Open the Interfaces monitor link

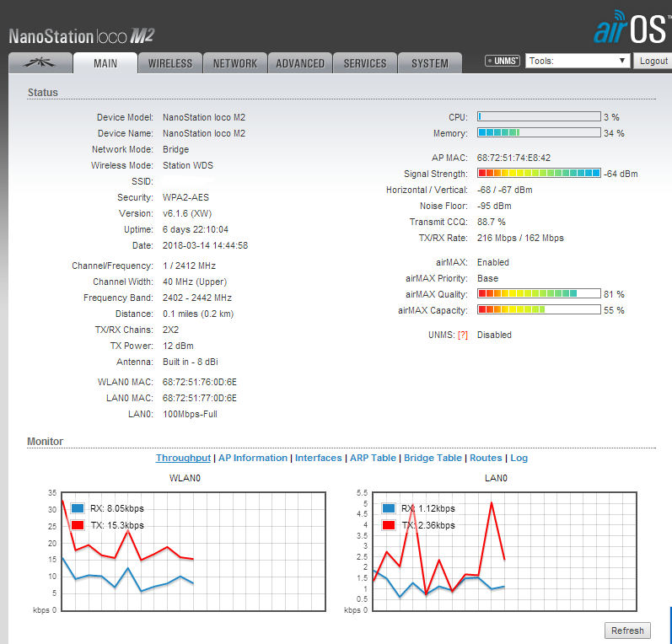click(319, 458)
